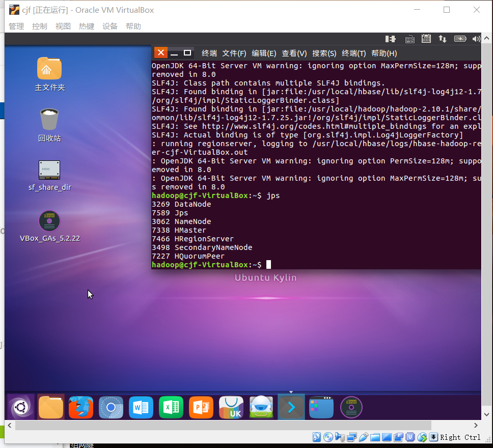Click the vertical scrollbar down arrow
Image resolution: width=493 pixels, height=448 pixels.
point(486,414)
